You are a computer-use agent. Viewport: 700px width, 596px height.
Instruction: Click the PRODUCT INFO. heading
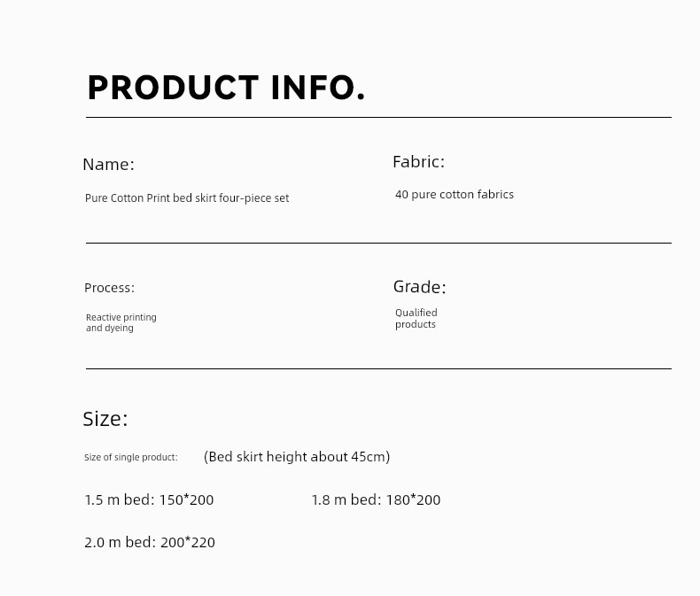(x=226, y=88)
